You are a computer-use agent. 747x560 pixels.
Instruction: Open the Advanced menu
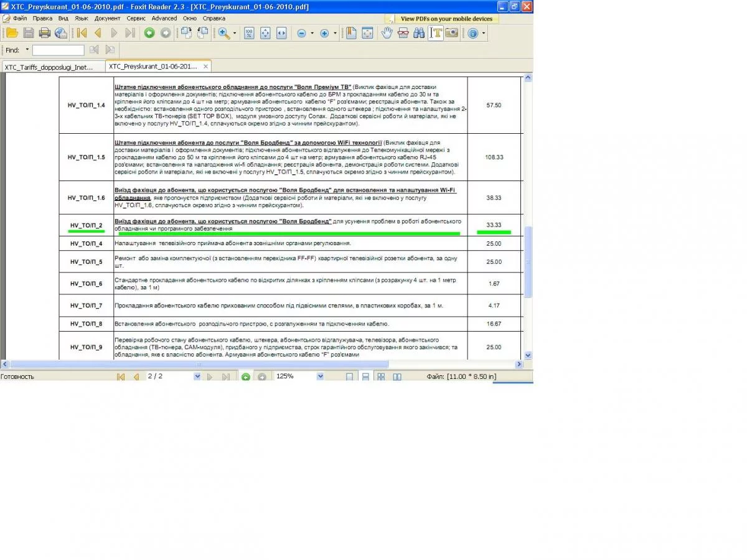pyautogui.click(x=164, y=18)
